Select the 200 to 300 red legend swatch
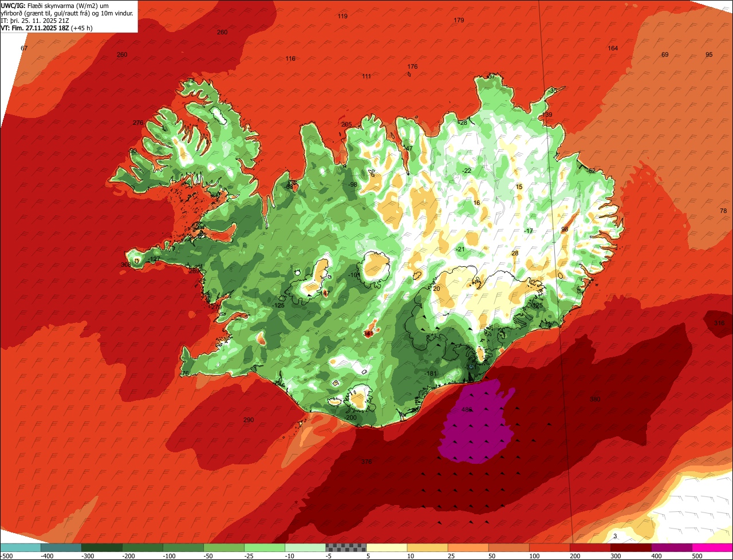733x560 pixels. coord(590,547)
